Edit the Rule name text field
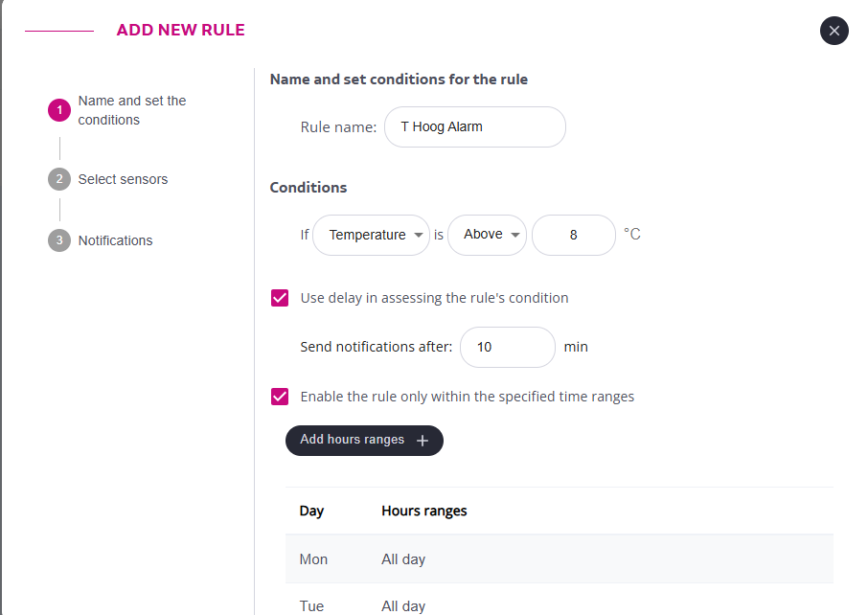 (x=474, y=126)
